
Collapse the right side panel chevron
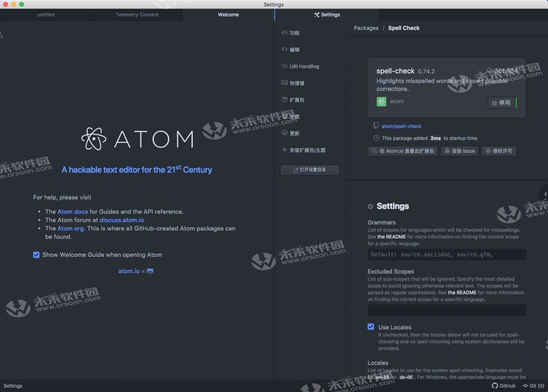(x=545, y=194)
